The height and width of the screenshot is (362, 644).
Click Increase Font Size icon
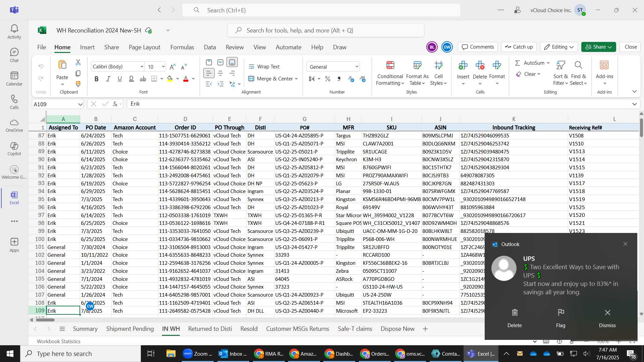tap(173, 67)
